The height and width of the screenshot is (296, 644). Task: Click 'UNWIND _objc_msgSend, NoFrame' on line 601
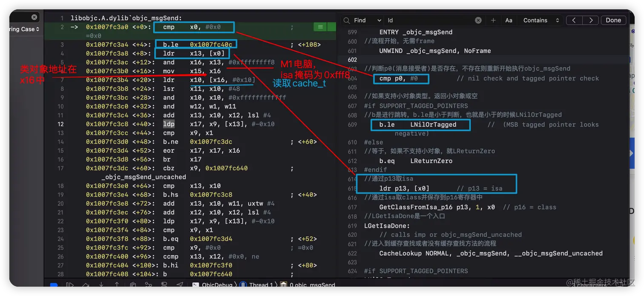point(435,51)
